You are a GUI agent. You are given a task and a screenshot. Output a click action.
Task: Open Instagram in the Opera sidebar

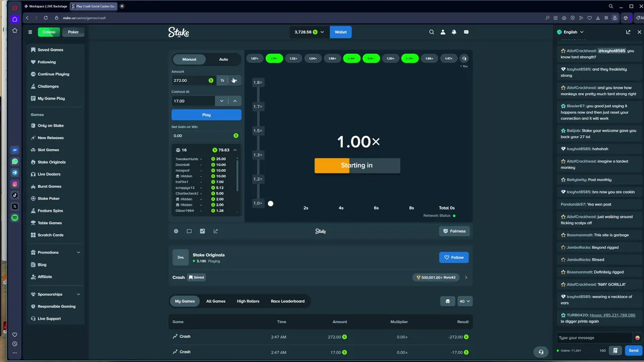pyautogui.click(x=15, y=184)
